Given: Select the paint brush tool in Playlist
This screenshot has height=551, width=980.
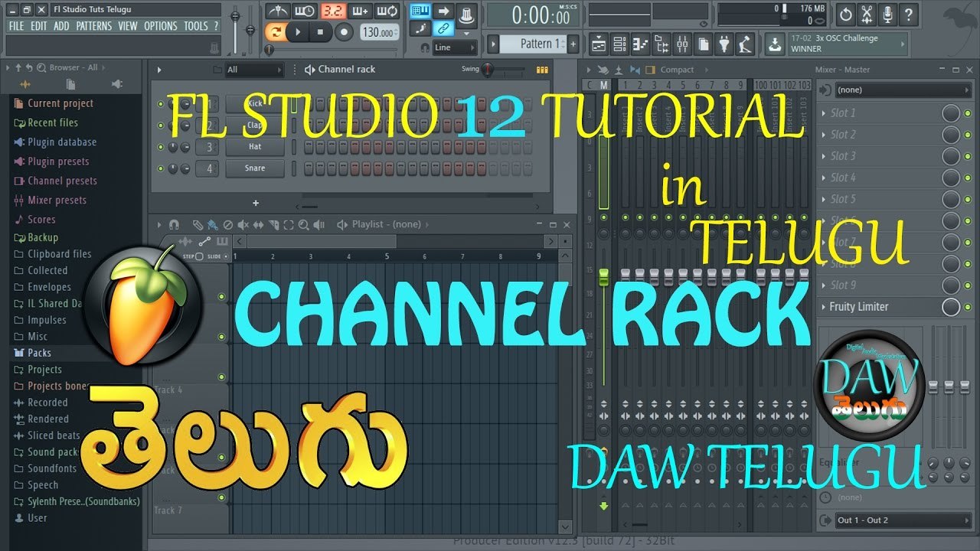Looking at the screenshot, I should tap(212, 225).
